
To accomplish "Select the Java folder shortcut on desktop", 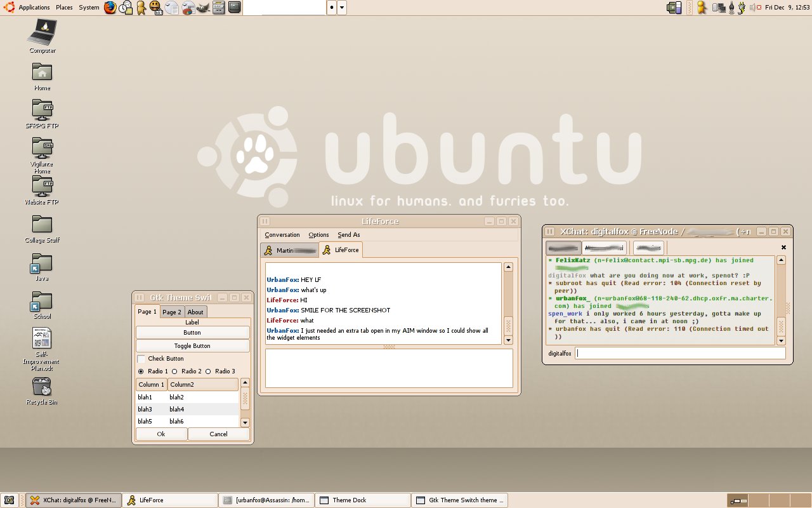I will point(43,267).
